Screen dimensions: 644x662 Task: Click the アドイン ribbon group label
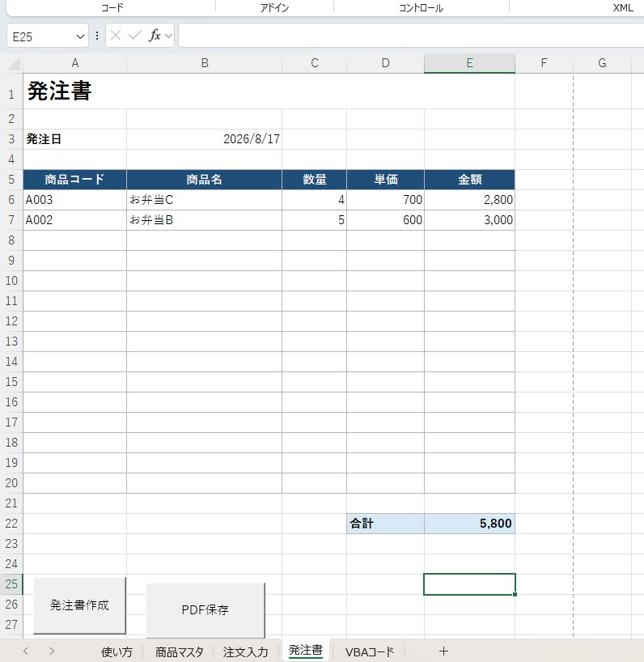[x=274, y=7]
